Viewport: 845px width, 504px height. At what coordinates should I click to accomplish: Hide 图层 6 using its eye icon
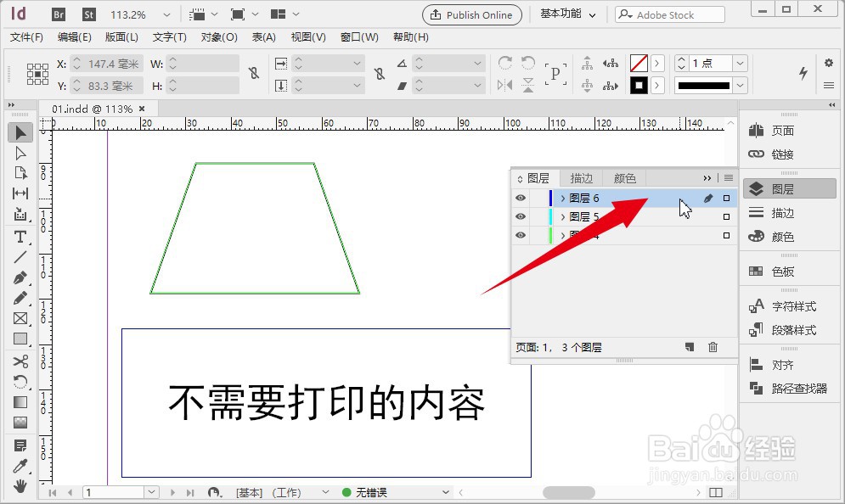(x=521, y=198)
